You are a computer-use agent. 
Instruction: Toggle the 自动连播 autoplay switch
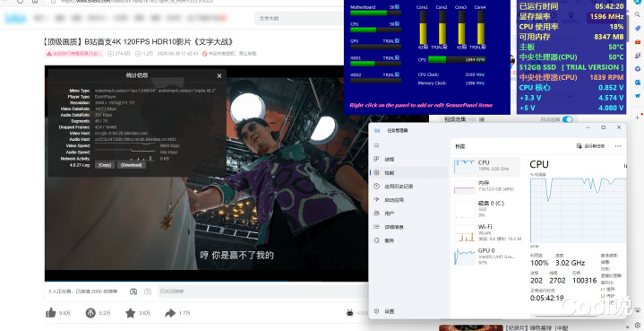[567, 119]
